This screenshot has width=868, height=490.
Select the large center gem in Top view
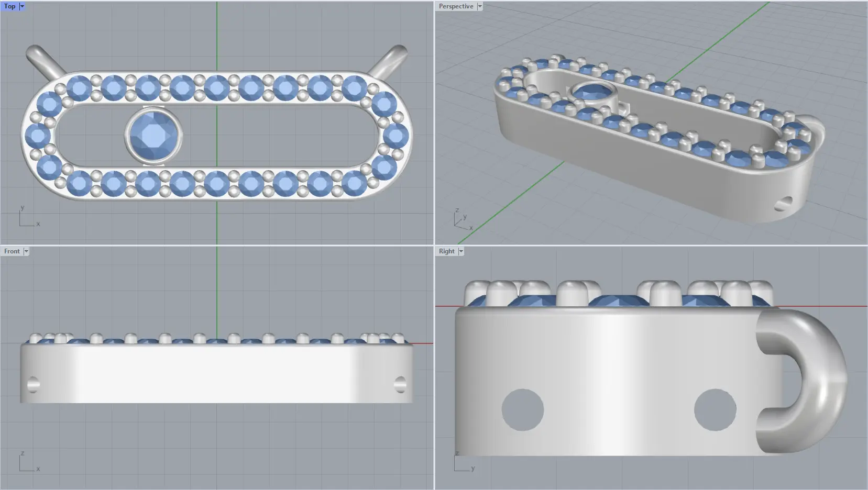click(x=153, y=135)
